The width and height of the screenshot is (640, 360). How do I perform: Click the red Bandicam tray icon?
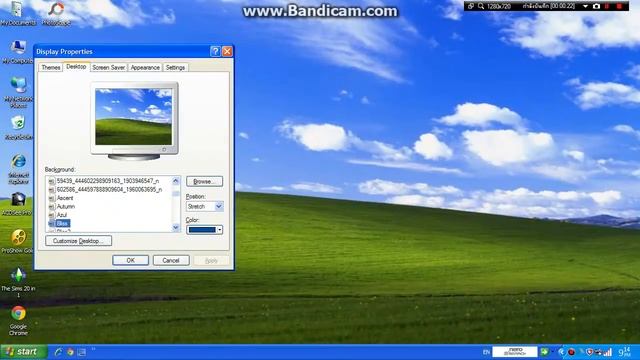click(571, 352)
